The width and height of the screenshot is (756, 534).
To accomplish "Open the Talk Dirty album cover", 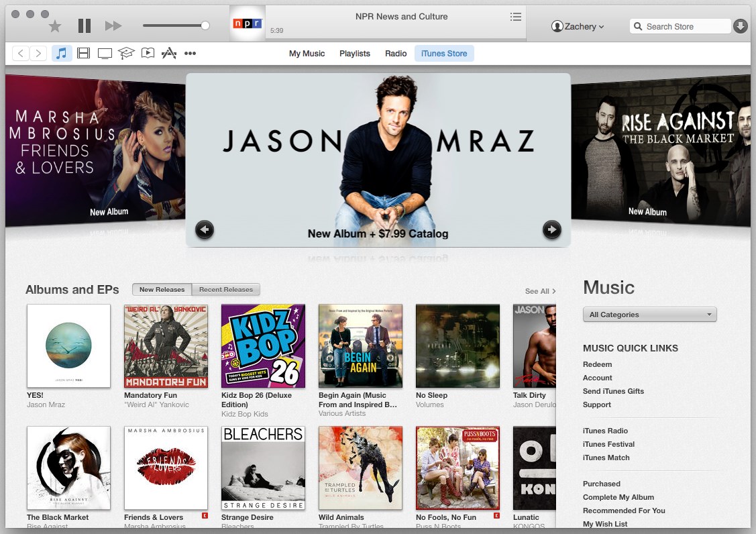I will (534, 346).
